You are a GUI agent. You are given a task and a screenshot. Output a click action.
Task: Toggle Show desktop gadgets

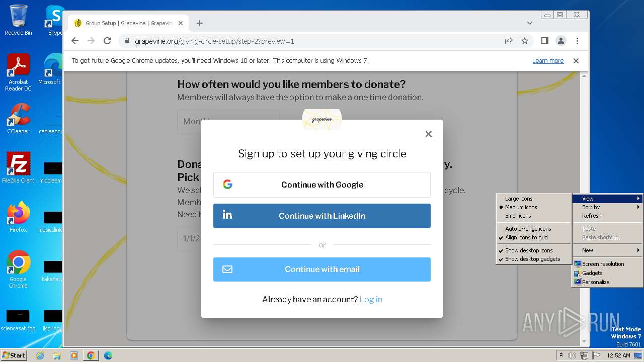point(533,259)
